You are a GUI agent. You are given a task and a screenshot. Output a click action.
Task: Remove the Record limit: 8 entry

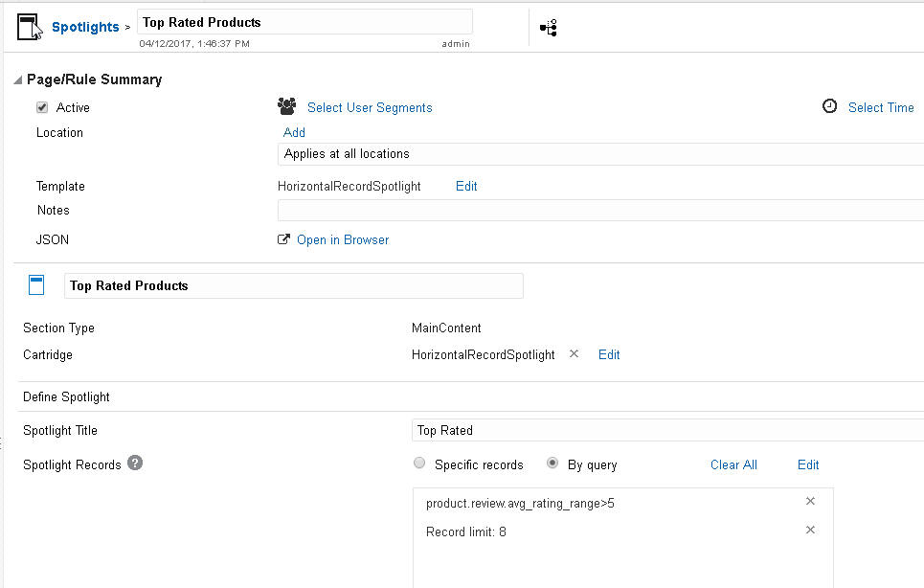pyautogui.click(x=810, y=530)
